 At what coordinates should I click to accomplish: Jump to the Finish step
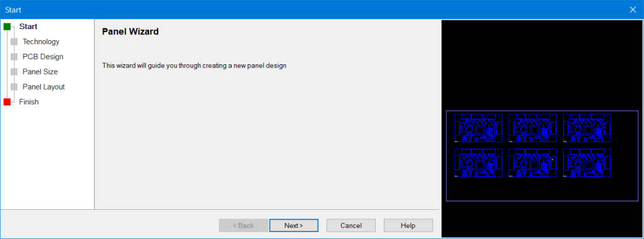point(29,102)
